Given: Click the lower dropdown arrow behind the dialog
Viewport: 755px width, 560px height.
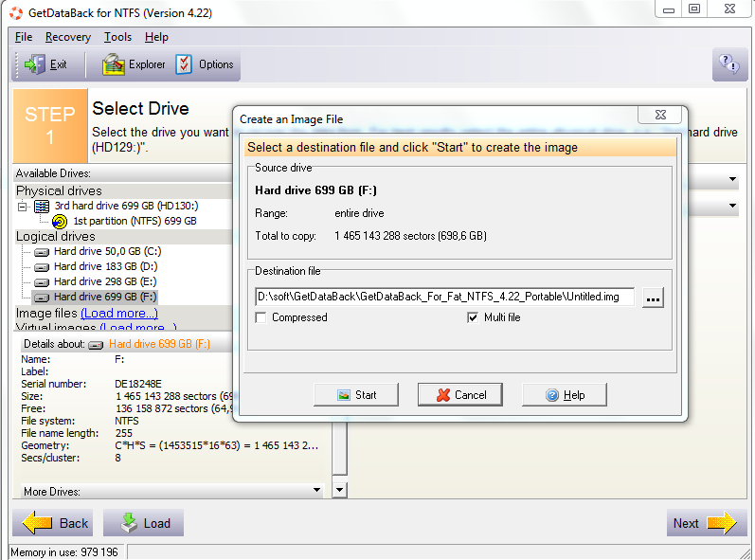Looking at the screenshot, I should coord(732,206).
